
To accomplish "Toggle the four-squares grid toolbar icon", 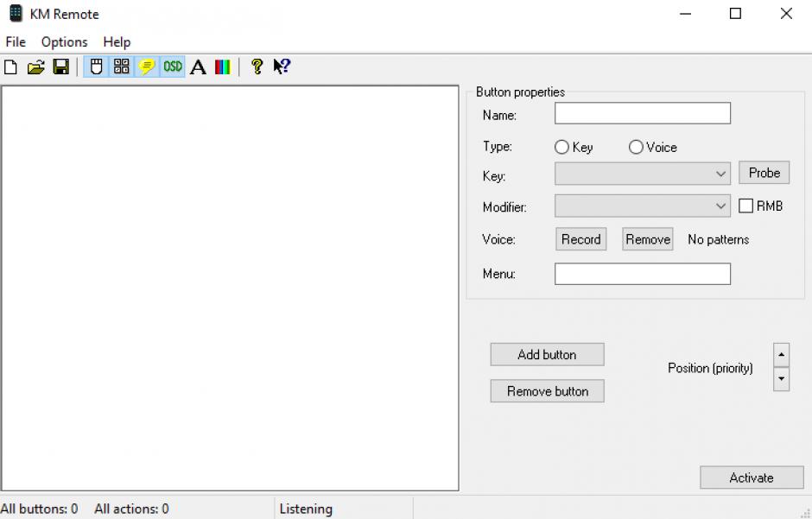I will (122, 66).
